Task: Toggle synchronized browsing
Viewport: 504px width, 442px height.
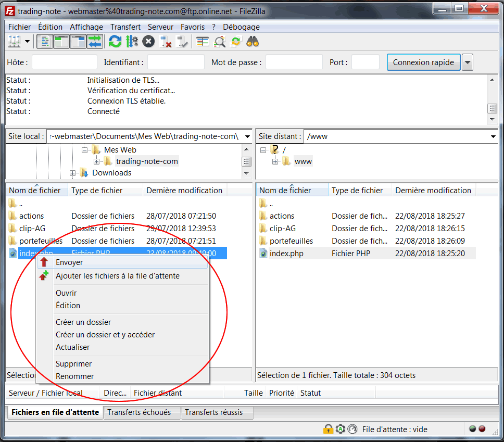Action: (x=236, y=42)
